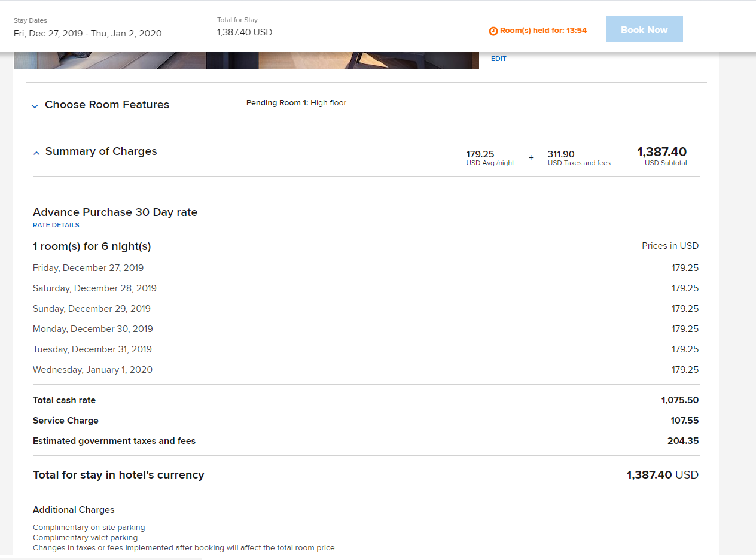The image size is (756, 560).
Task: Click the 204.35 taxes amount
Action: [x=683, y=441]
